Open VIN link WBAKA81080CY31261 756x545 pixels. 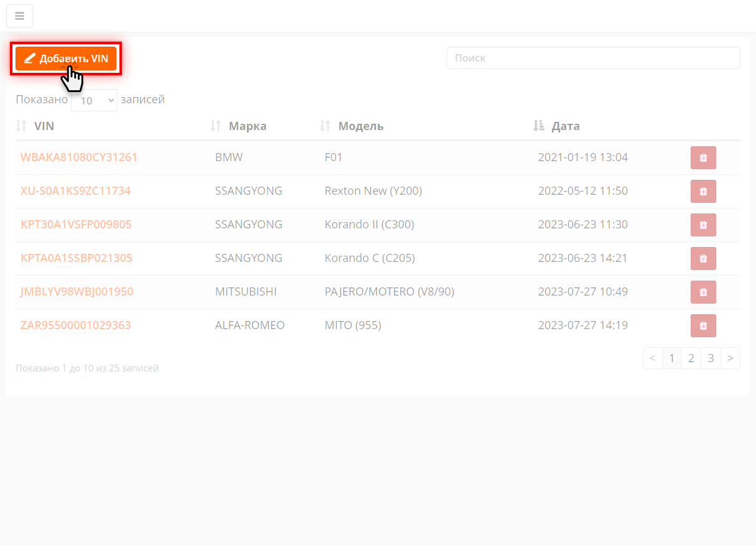(x=79, y=158)
